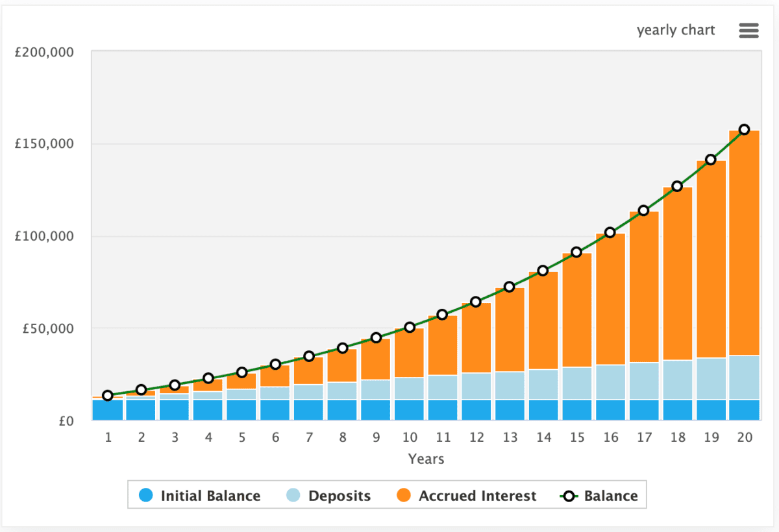Click the orange Accrued Interest legend dot
This screenshot has width=779, height=532.
pyautogui.click(x=403, y=496)
